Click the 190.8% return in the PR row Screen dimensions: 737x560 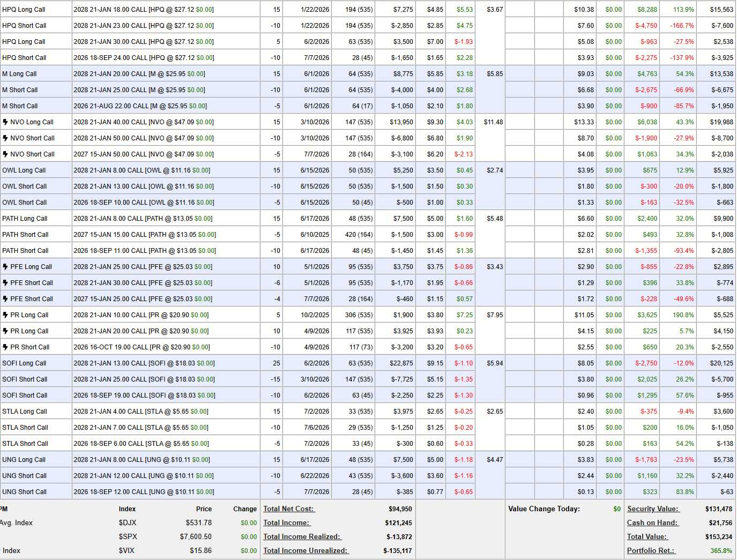pyautogui.click(x=683, y=315)
